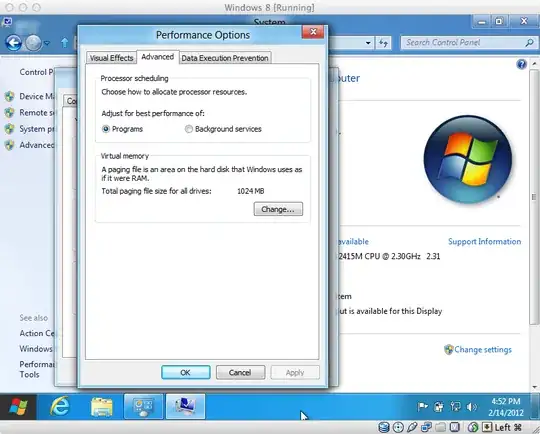Click VirtualBox optical disc icon

[398, 427]
